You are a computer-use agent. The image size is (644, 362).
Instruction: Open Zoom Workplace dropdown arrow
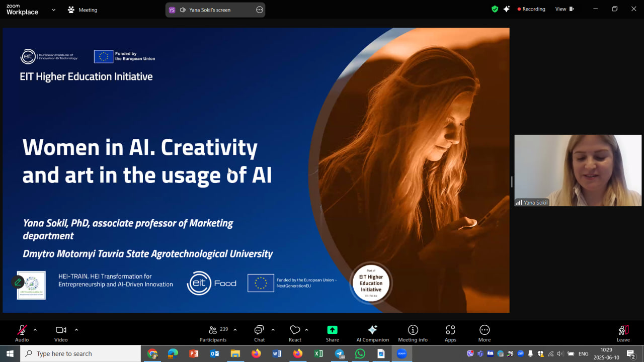click(x=53, y=10)
